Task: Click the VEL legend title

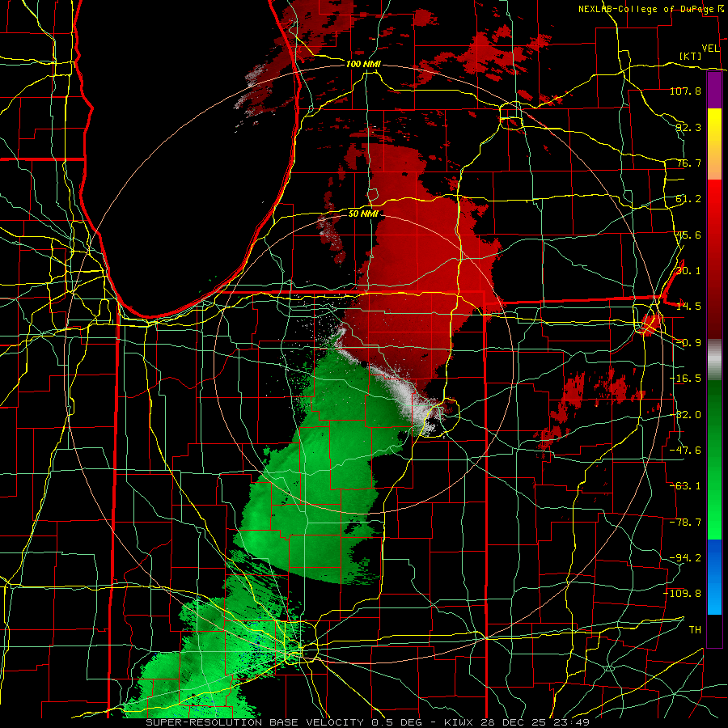Action: pyautogui.click(x=710, y=49)
